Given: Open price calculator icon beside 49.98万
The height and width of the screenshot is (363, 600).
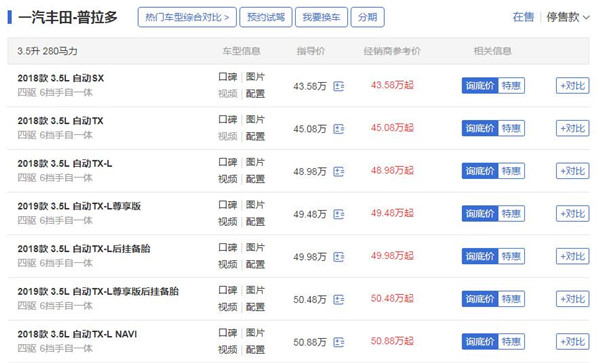Looking at the screenshot, I should [x=338, y=257].
